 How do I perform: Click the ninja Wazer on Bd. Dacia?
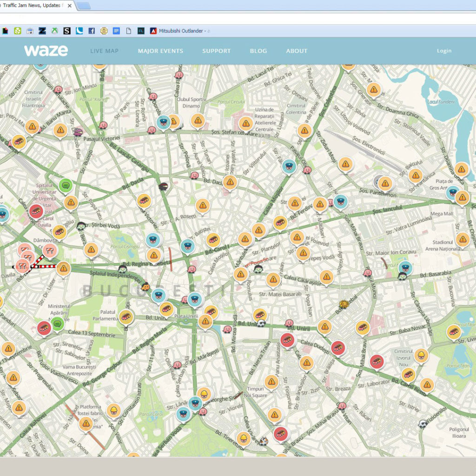[x=163, y=187]
